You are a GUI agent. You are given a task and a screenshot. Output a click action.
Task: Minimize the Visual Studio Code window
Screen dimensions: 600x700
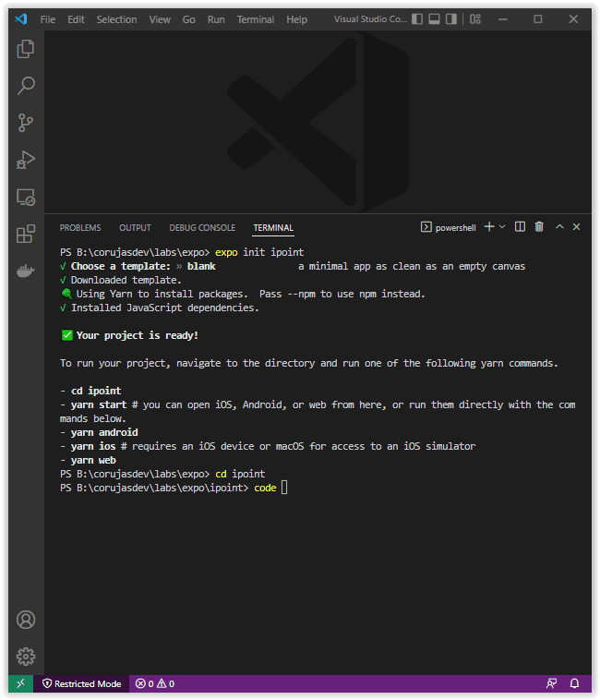[503, 19]
